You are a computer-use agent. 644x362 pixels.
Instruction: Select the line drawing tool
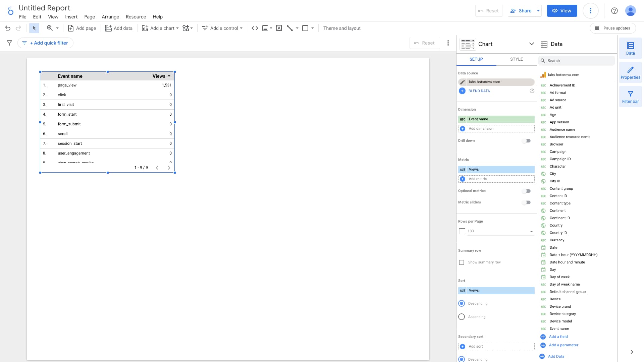[x=290, y=28]
